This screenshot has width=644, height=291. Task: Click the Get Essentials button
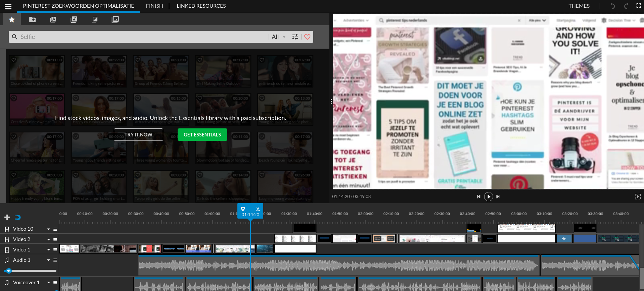click(x=202, y=134)
